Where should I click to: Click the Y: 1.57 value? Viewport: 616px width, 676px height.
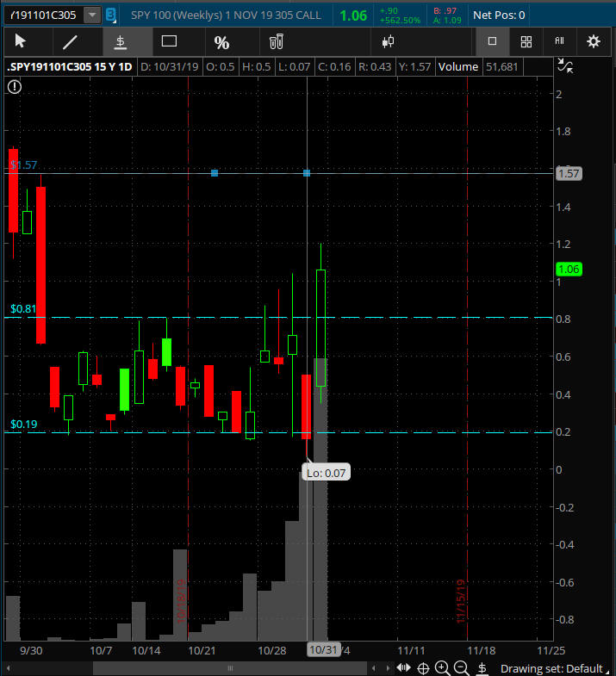click(414, 67)
